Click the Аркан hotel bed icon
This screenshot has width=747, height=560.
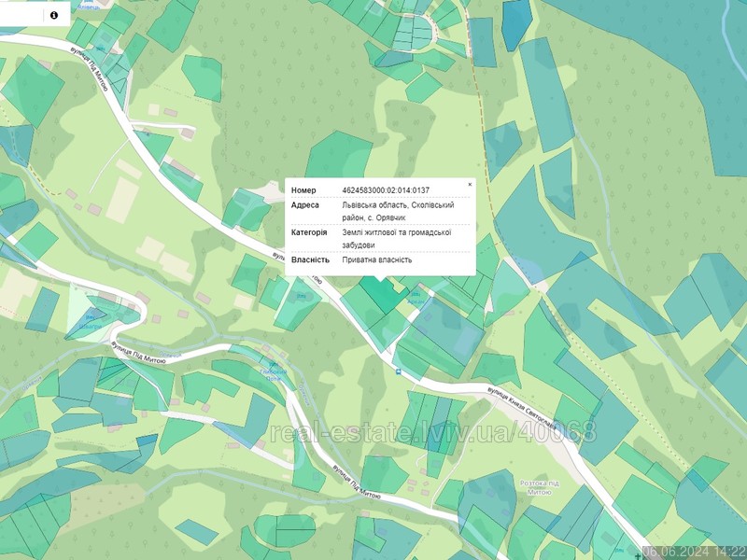416,294
